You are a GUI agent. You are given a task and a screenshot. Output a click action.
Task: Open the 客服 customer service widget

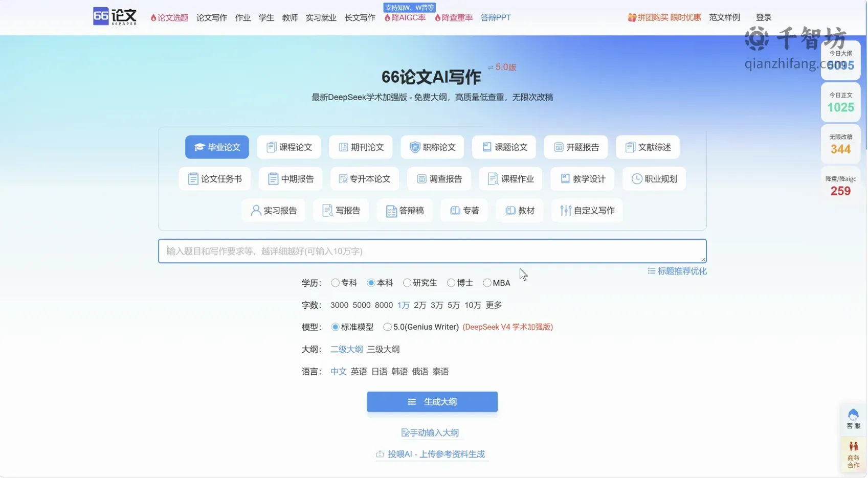pyautogui.click(x=853, y=419)
